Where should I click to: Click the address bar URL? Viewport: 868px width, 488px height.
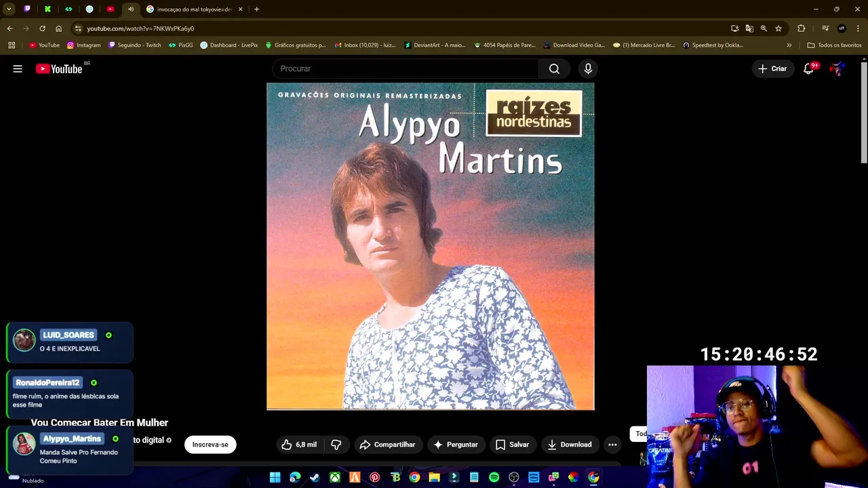pyautogui.click(x=140, y=28)
